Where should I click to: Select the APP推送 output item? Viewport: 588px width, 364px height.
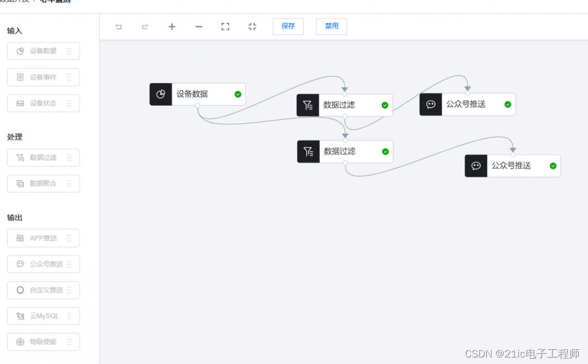coord(44,238)
